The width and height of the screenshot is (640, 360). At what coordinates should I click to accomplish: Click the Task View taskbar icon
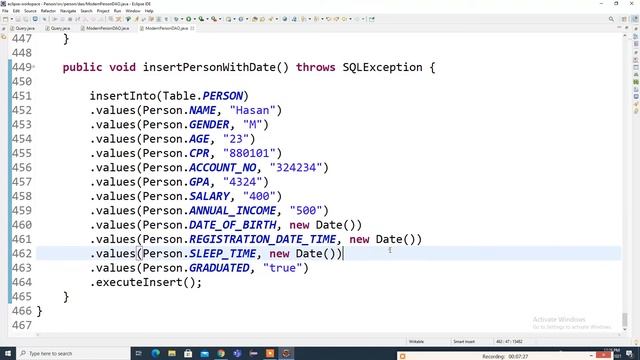[x=138, y=353]
